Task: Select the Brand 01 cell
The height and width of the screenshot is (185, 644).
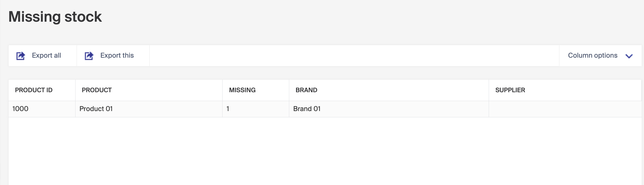Action: click(x=389, y=109)
